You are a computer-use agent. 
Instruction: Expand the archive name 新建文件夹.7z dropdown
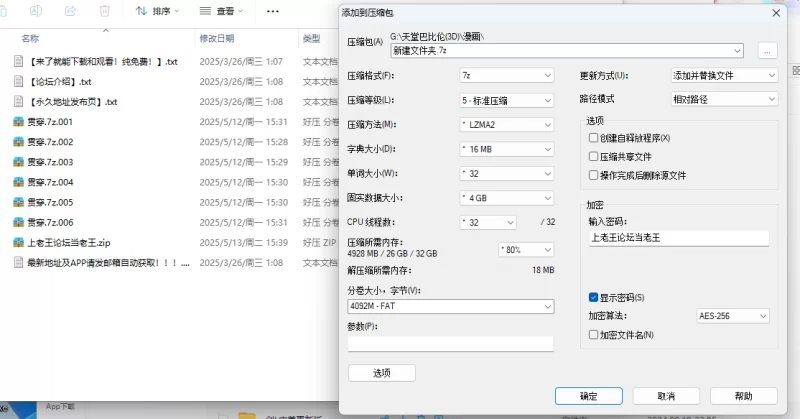coord(737,51)
